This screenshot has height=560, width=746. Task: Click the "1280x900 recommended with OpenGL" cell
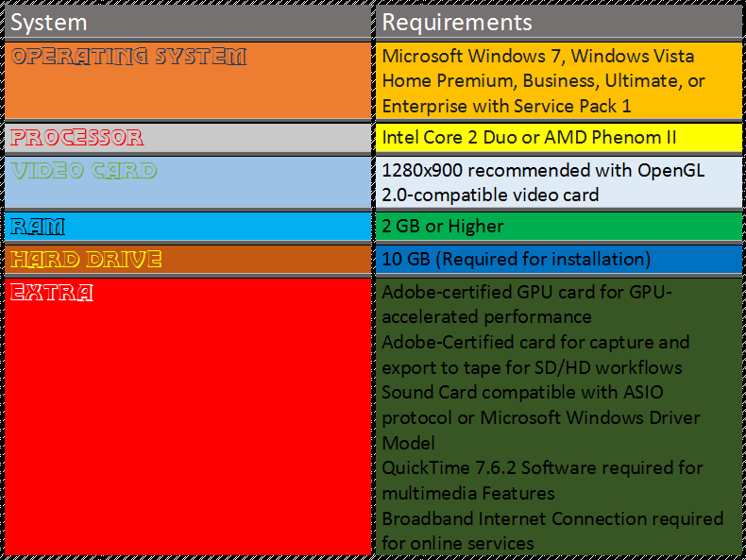[558, 182]
